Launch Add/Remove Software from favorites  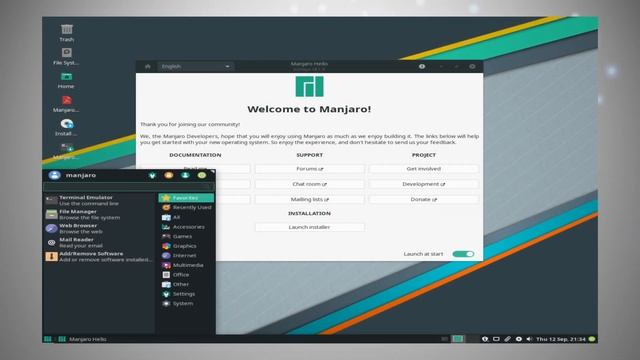pos(99,256)
